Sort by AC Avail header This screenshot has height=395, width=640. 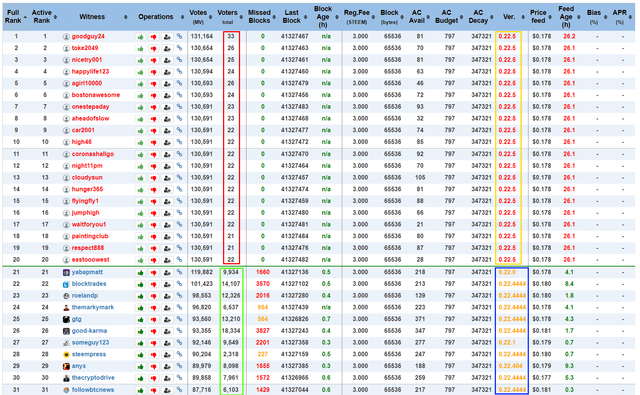click(x=418, y=17)
